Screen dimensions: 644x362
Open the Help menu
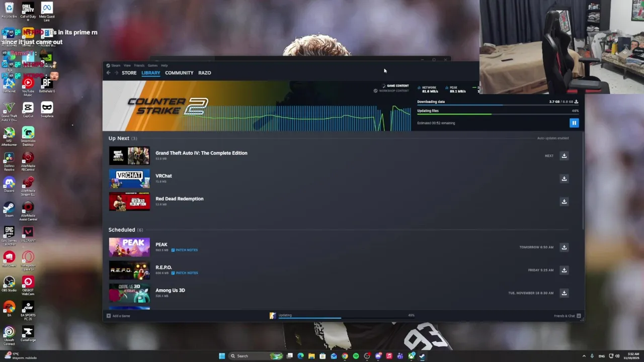tap(165, 65)
